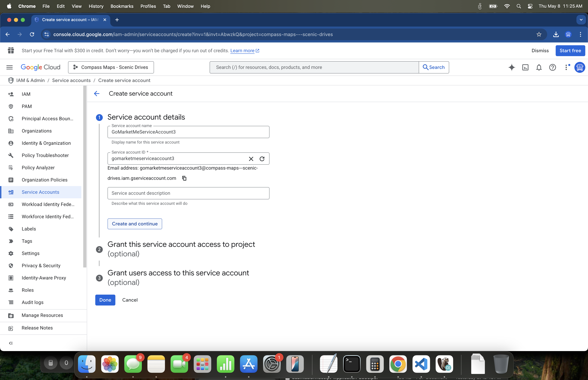
Task: Collapse the sidebar navigation panel
Action: 11,343
